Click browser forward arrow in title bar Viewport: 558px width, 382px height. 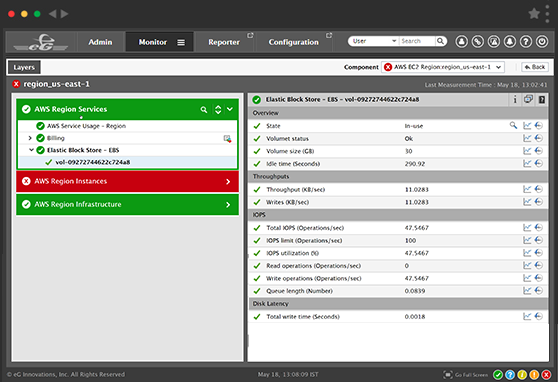pos(64,14)
